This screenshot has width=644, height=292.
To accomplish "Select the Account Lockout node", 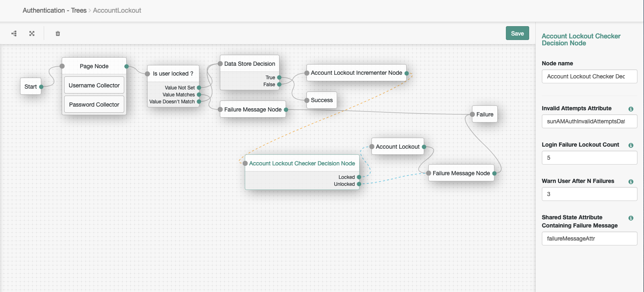I will point(398,147).
